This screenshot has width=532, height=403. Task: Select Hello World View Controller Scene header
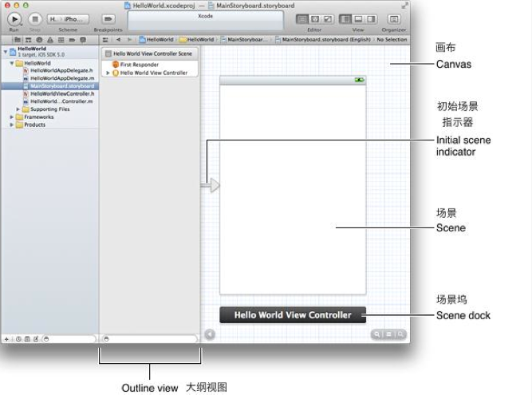pyautogui.click(x=150, y=53)
